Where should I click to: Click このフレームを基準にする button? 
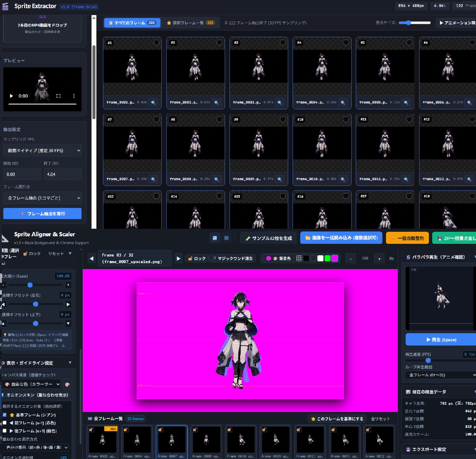coord(337,419)
